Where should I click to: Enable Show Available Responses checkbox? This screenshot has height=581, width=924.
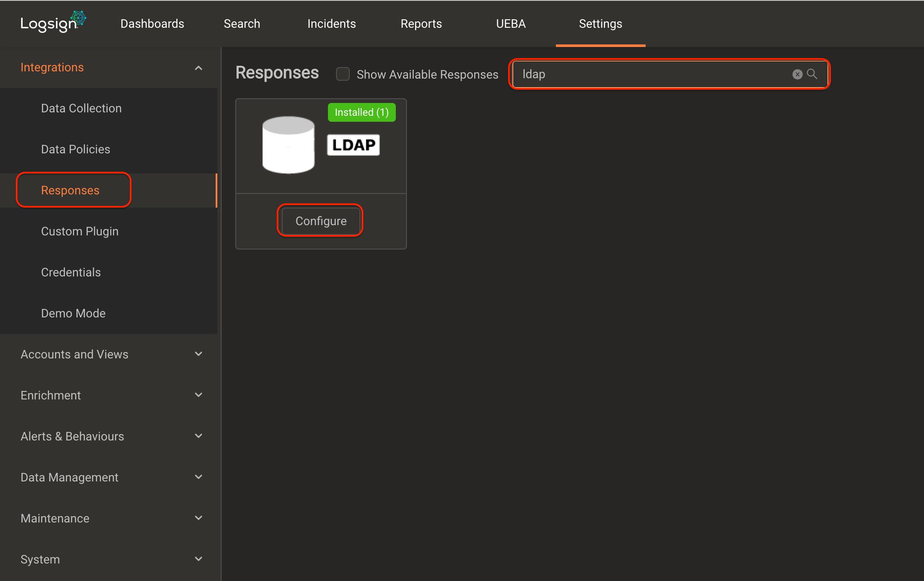click(x=343, y=74)
